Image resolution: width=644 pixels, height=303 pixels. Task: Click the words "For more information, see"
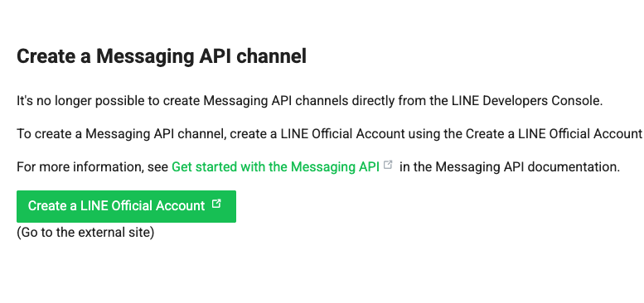coord(92,167)
